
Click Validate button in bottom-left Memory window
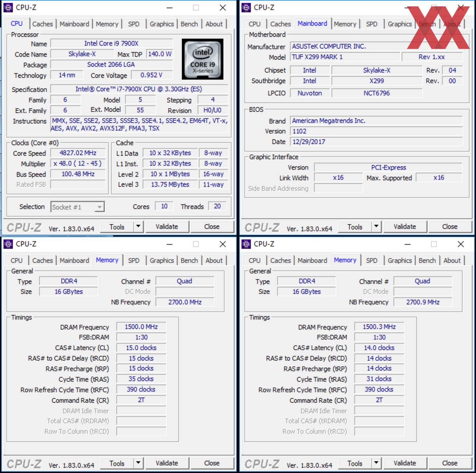click(x=167, y=463)
